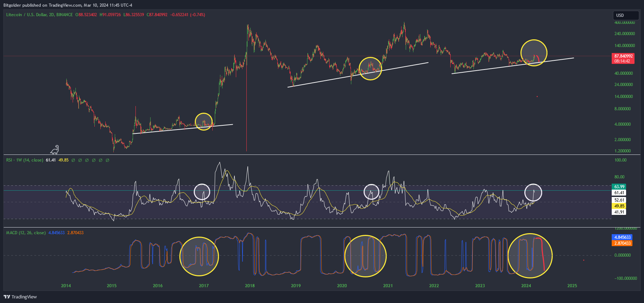Click the 2019 label on time axis
The width and height of the screenshot is (644, 303).
click(296, 286)
